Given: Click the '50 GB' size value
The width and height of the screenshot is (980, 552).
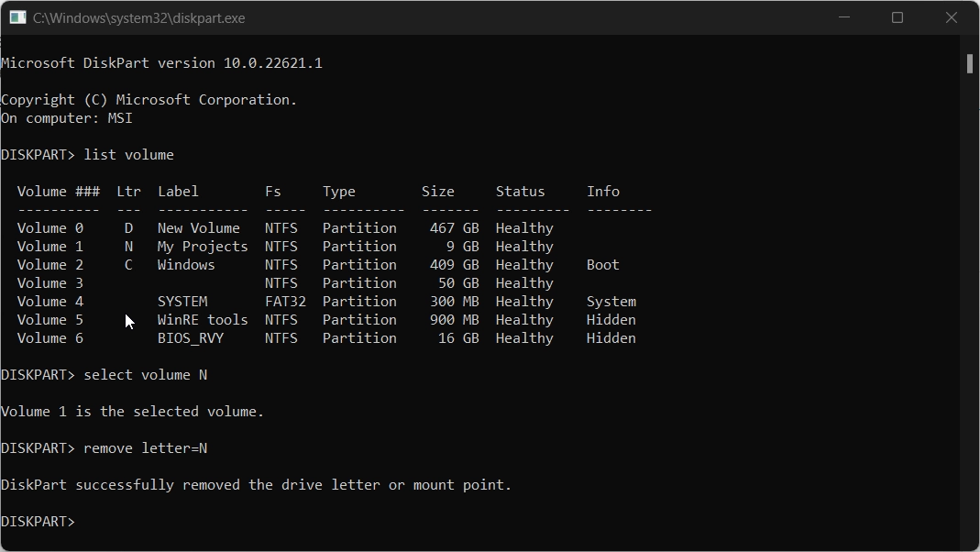Looking at the screenshot, I should click(458, 283).
